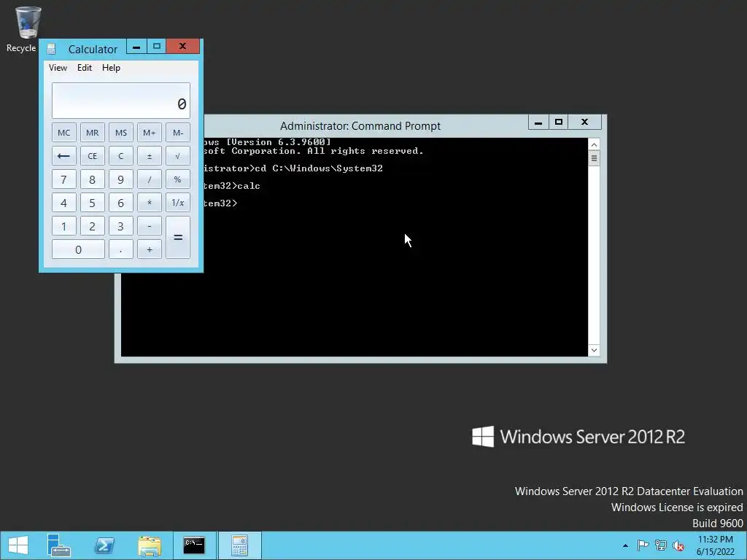Image resolution: width=747 pixels, height=560 pixels.
Task: Minimize the Calculator window
Action: [x=136, y=47]
